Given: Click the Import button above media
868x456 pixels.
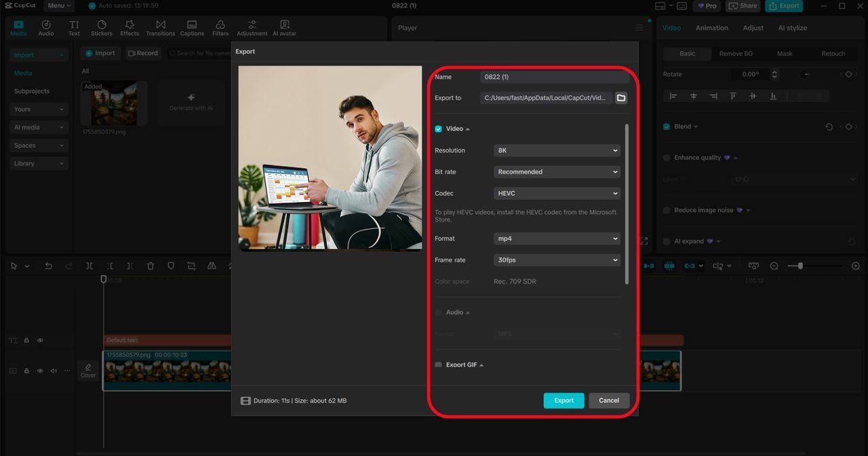Looking at the screenshot, I should click(101, 53).
